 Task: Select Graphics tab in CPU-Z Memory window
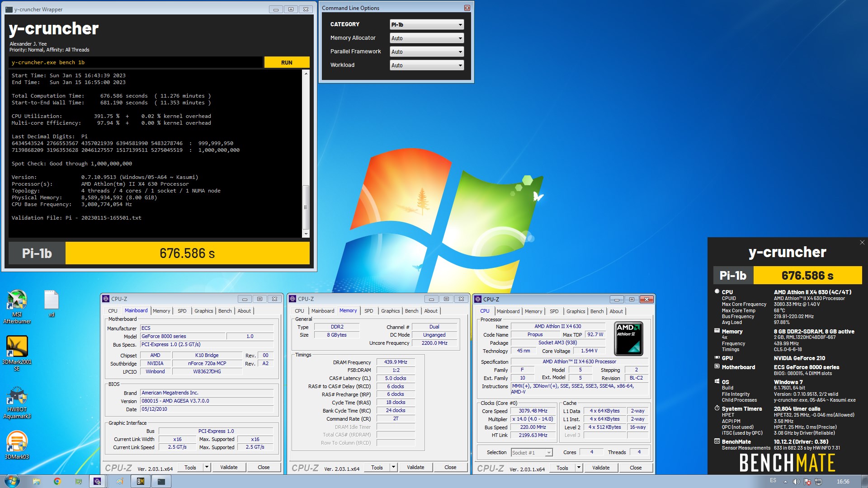391,311
